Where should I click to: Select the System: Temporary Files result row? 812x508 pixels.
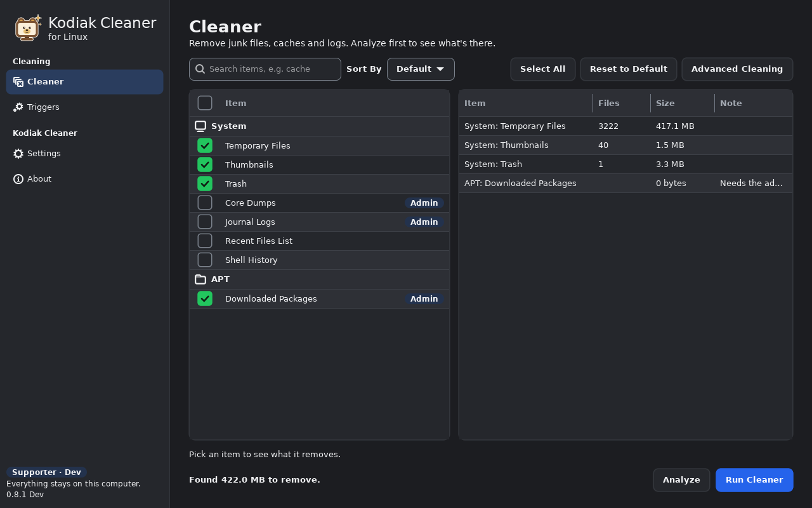(x=625, y=126)
